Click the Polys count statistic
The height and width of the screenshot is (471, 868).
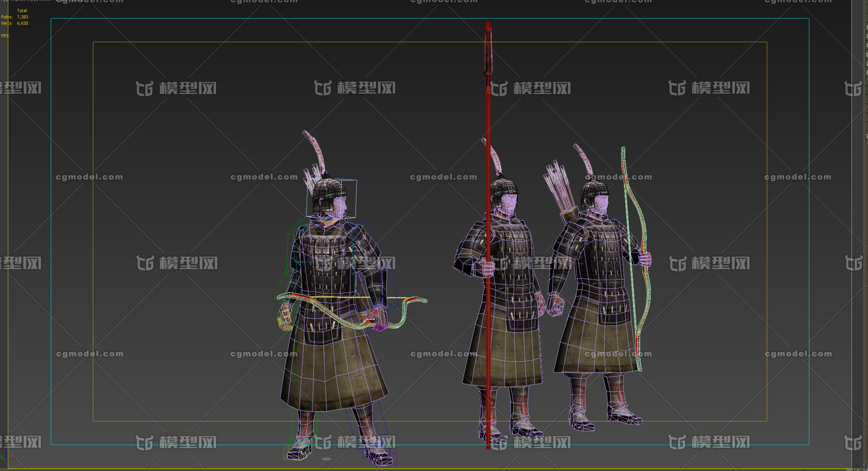(x=22, y=17)
